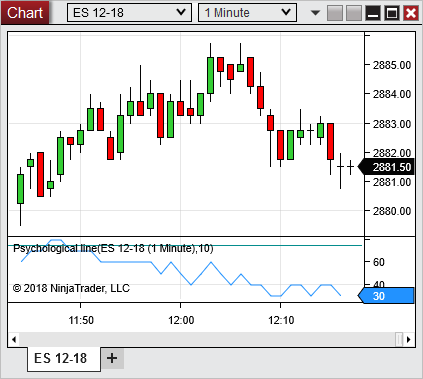The width and height of the screenshot is (423, 379).
Task: Click the 2883.00 price axis label
Action: [392, 124]
